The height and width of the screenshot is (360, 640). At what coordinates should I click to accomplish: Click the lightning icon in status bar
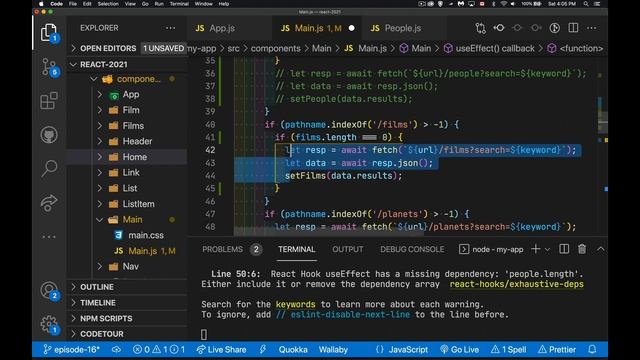(263, 349)
